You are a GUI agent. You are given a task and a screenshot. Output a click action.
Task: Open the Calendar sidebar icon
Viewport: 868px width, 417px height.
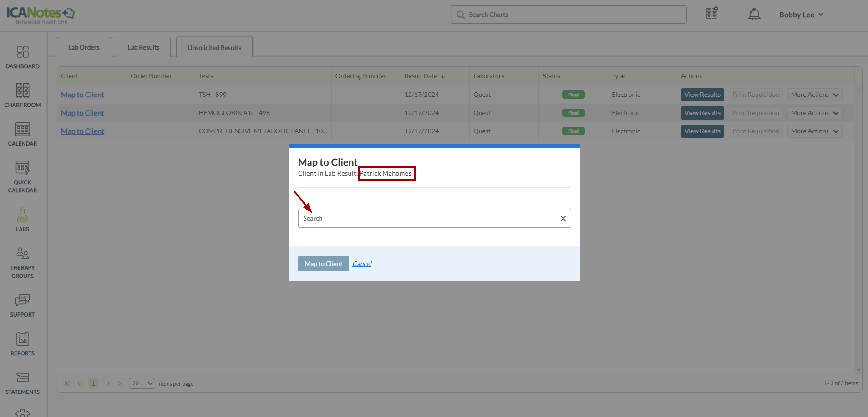click(22, 134)
